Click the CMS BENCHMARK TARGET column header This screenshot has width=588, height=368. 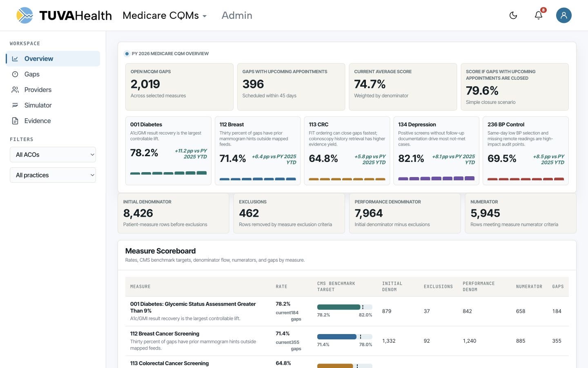(x=336, y=287)
